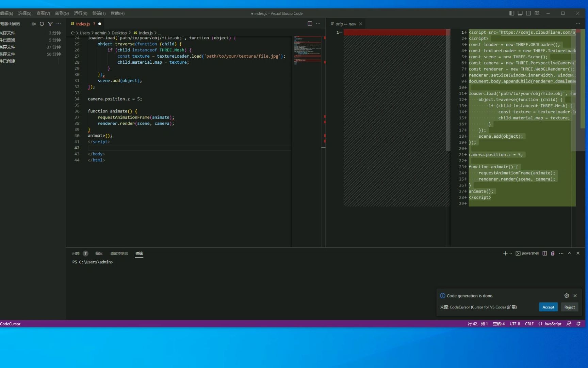The width and height of the screenshot is (588, 368).
Task: Kill terminal with trash icon
Action: pyautogui.click(x=553, y=253)
